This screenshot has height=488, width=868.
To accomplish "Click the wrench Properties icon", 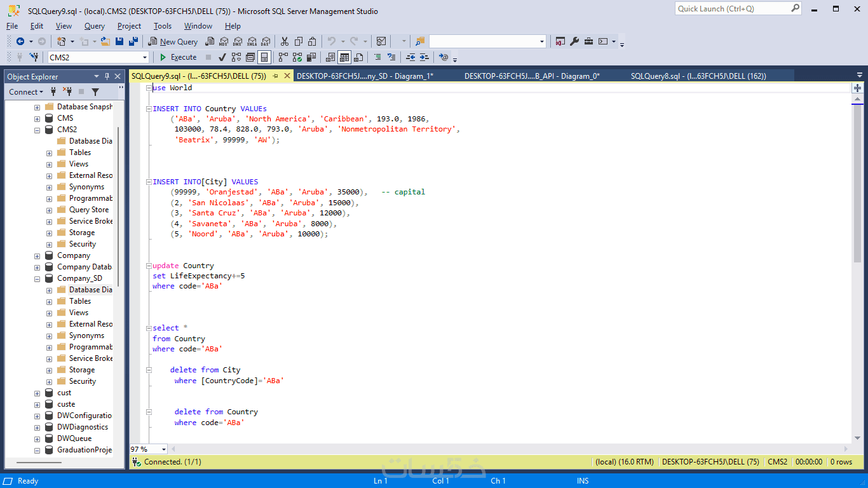I will (574, 41).
